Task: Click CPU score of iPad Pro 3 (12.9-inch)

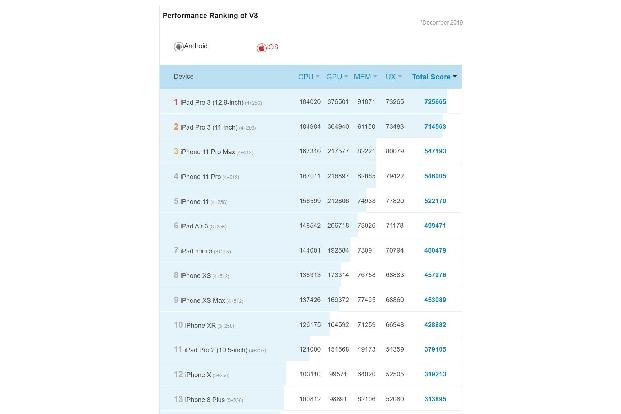Action: [310, 102]
